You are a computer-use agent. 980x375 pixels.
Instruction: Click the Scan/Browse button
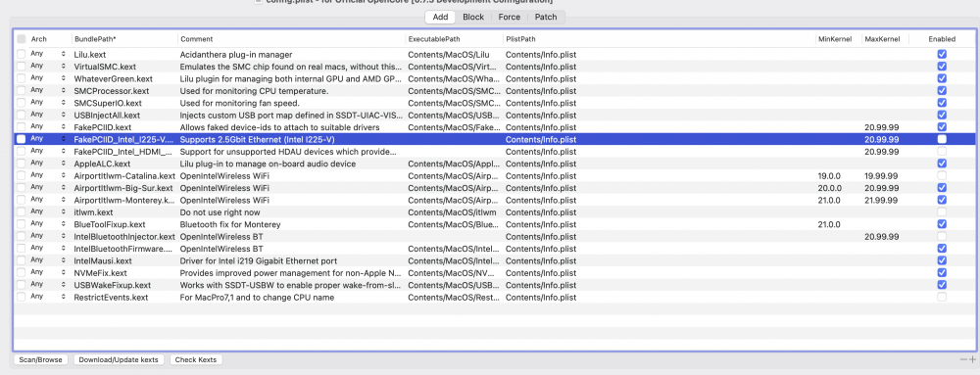point(40,360)
